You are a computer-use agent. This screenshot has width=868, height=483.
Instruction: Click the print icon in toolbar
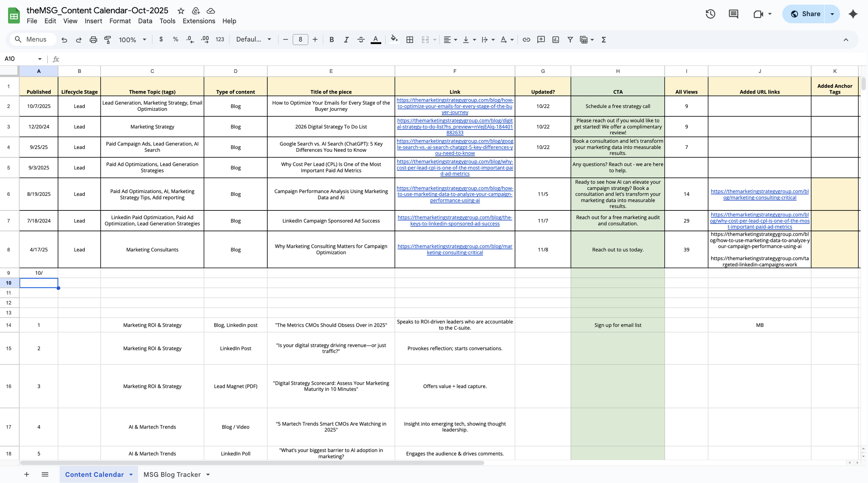[93, 40]
